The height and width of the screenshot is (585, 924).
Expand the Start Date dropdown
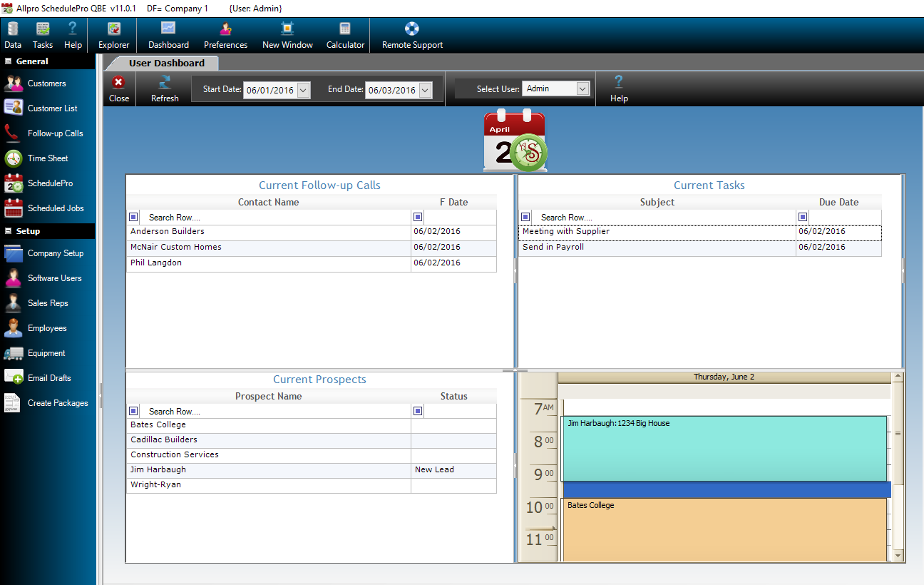pyautogui.click(x=303, y=90)
